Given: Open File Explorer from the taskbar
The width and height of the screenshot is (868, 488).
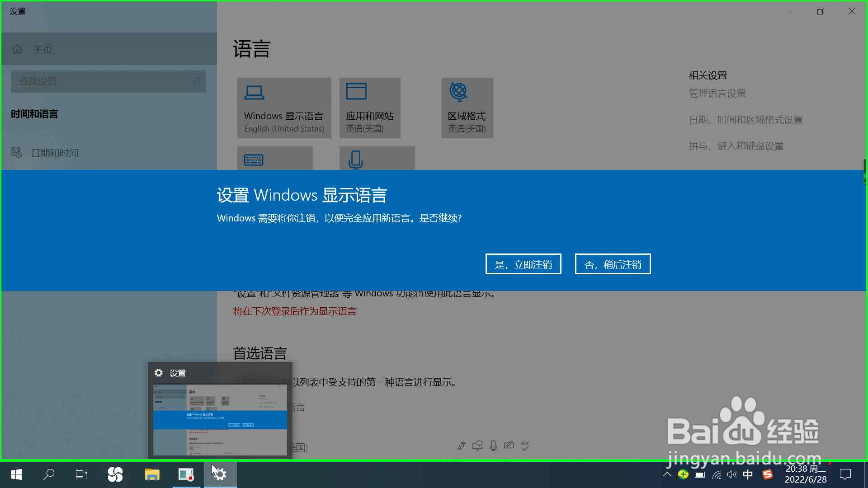Looking at the screenshot, I should pos(152,474).
